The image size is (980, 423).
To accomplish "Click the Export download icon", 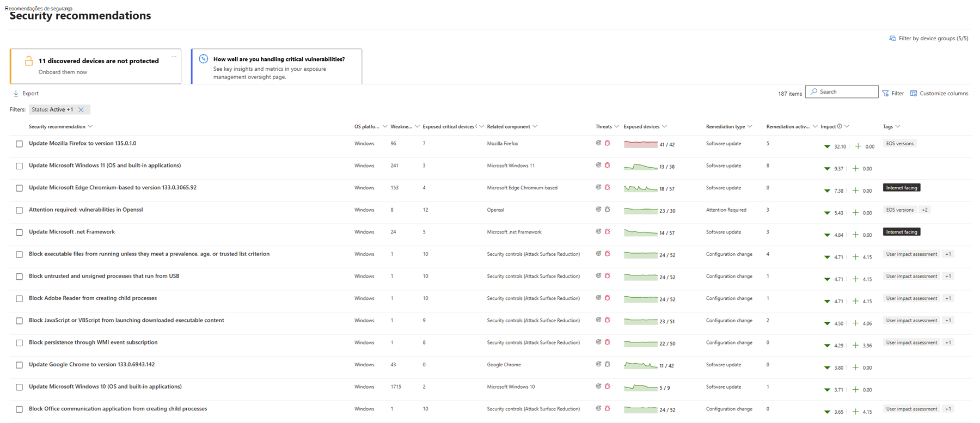I will click(x=16, y=94).
